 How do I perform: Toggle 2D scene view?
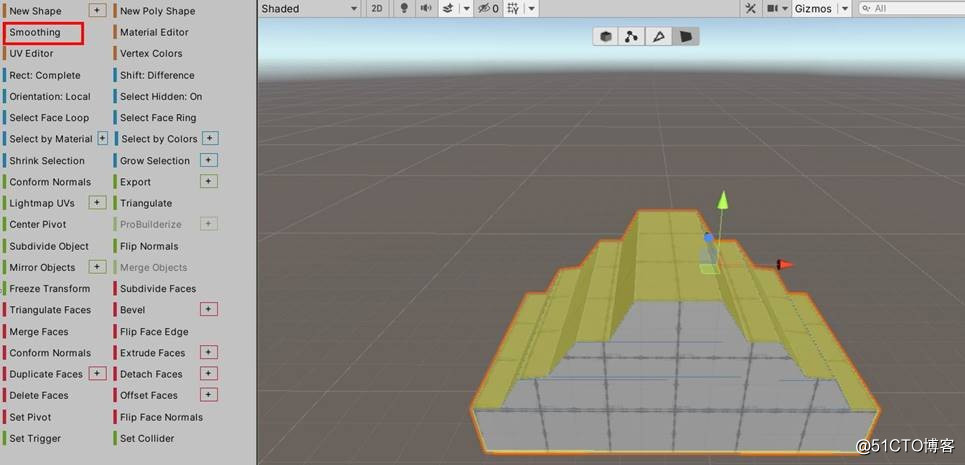[x=377, y=9]
